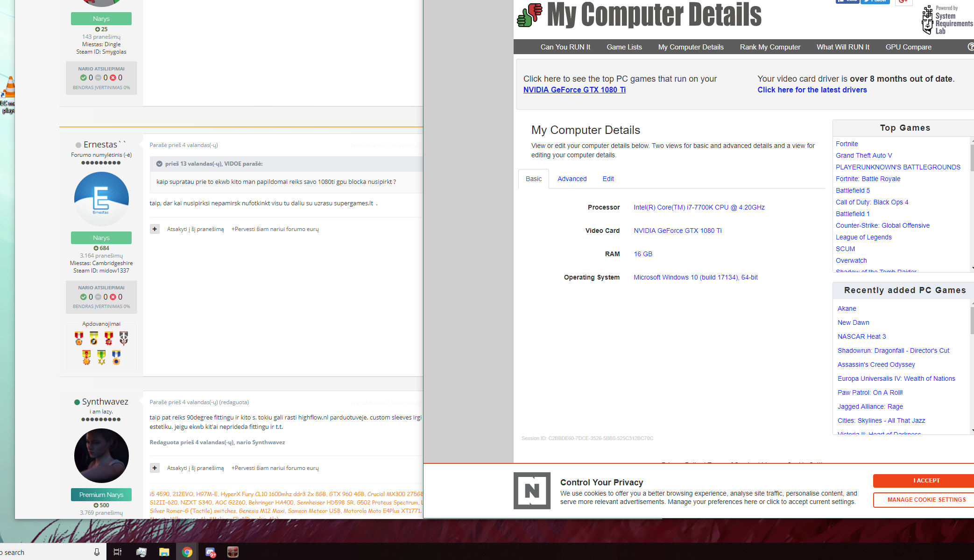Click the Intel Core i7-7700K processor link
974x560 pixels.
point(699,207)
